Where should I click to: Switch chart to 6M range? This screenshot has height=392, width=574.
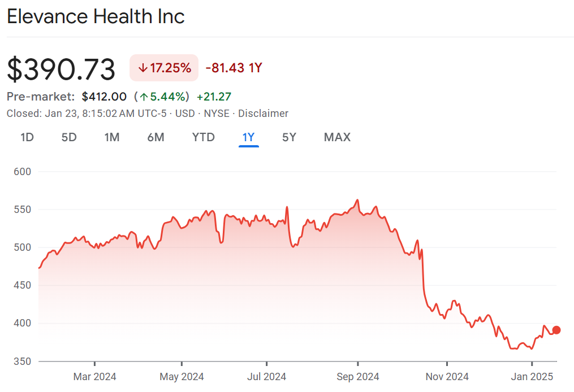point(156,137)
